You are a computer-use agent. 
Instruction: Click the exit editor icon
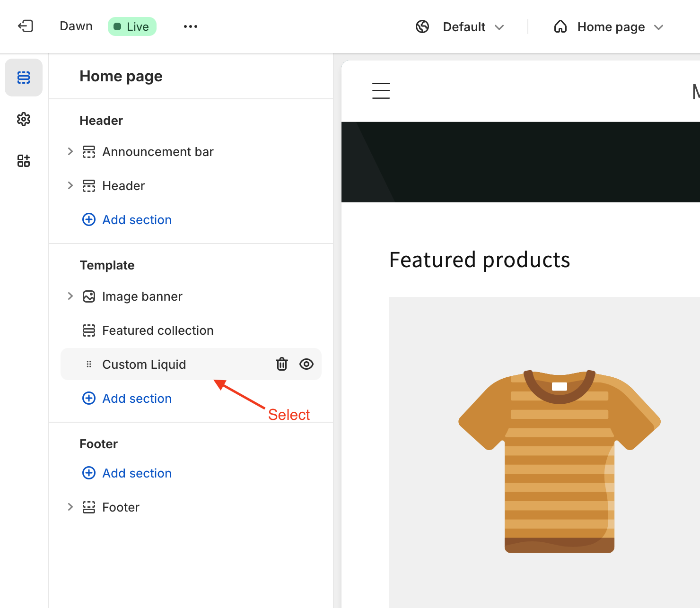click(x=26, y=26)
